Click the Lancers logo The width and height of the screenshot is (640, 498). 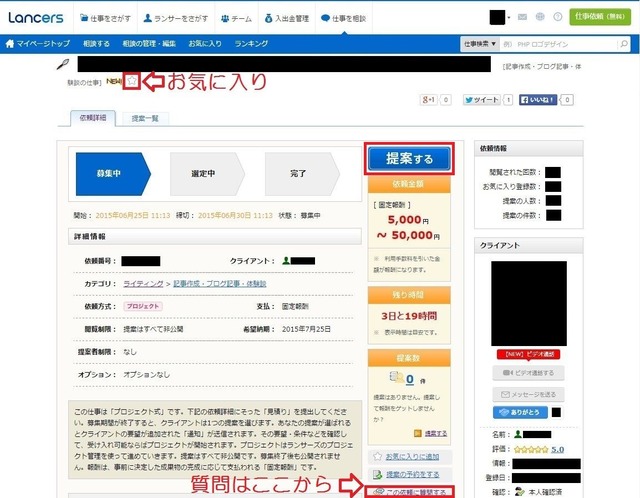[36, 18]
